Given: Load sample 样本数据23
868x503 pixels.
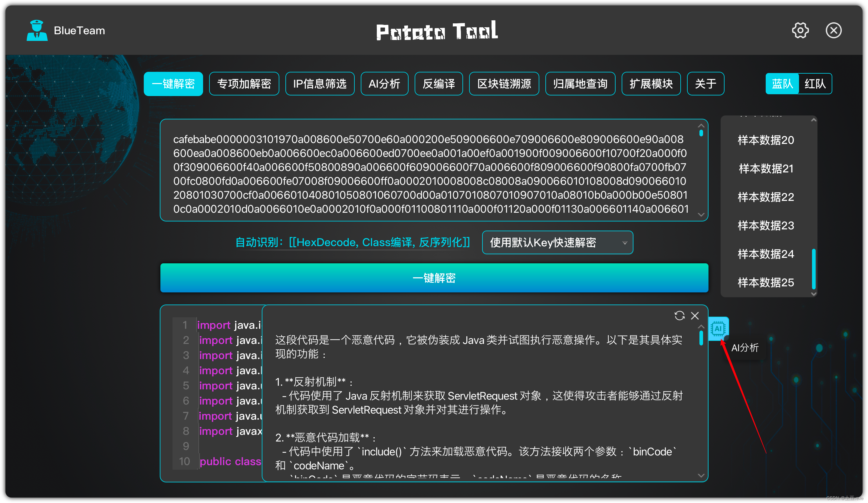Looking at the screenshot, I should pyautogui.click(x=765, y=225).
